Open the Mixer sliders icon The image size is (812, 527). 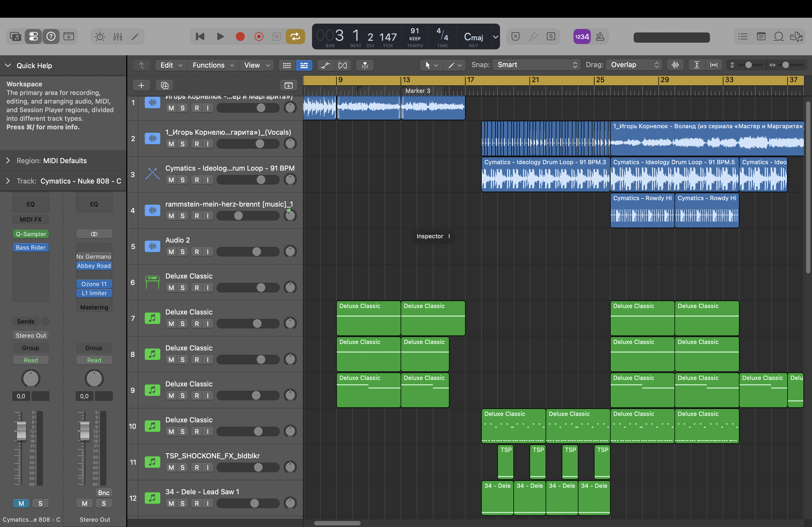(118, 36)
